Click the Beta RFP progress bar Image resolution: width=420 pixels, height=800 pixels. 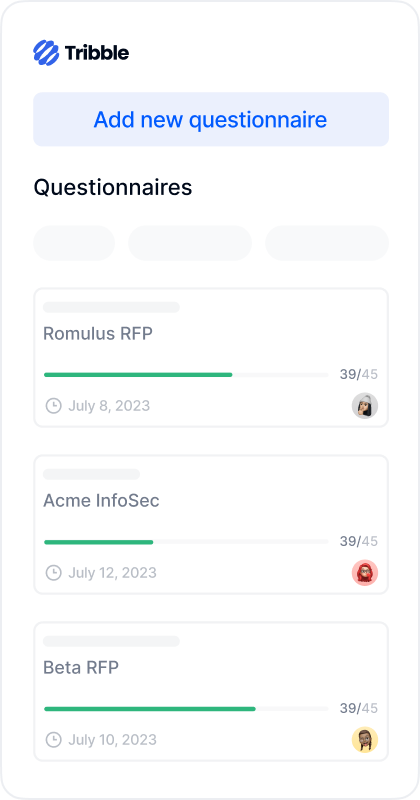[x=186, y=709]
